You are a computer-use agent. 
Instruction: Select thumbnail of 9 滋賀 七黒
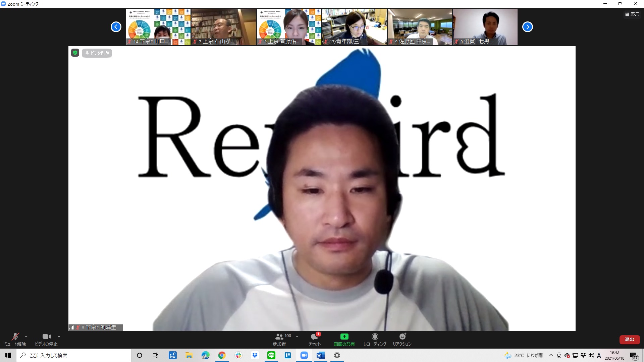[485, 27]
